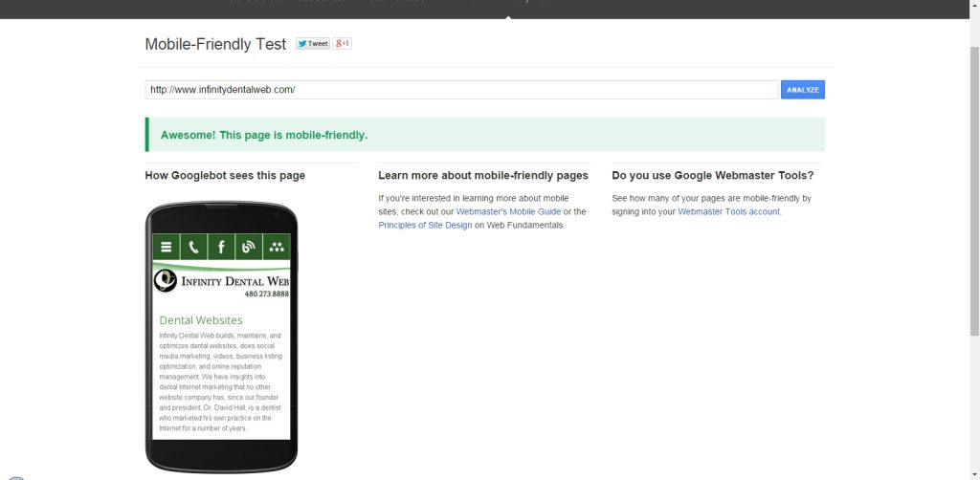Open the Webmaster Tools account link

point(728,211)
